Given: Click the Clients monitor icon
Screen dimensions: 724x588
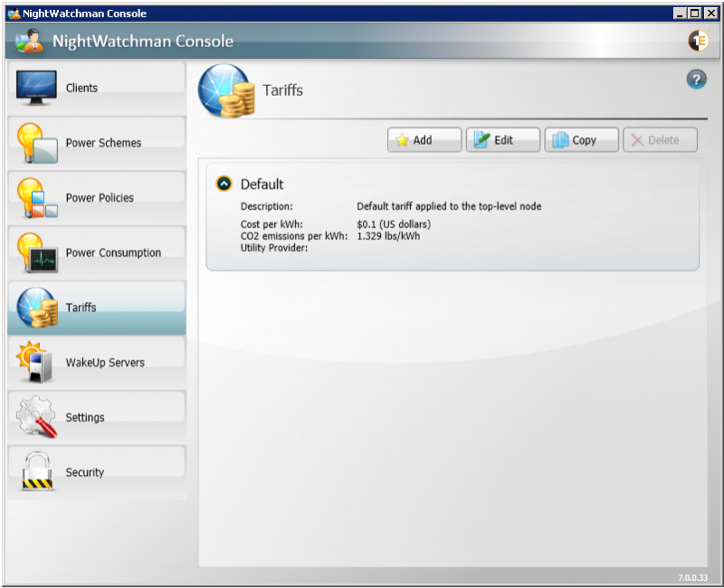Looking at the screenshot, I should coord(36,88).
